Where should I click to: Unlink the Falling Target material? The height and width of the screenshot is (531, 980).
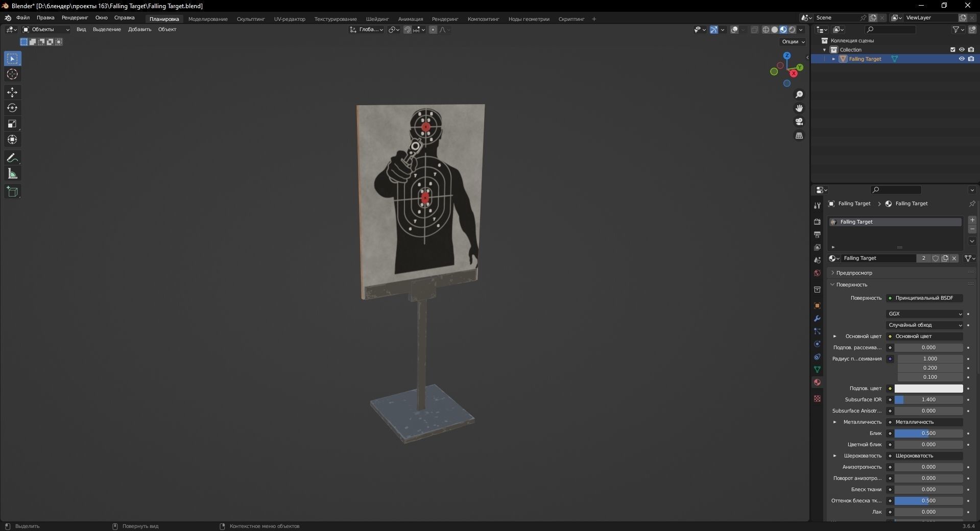pos(954,258)
